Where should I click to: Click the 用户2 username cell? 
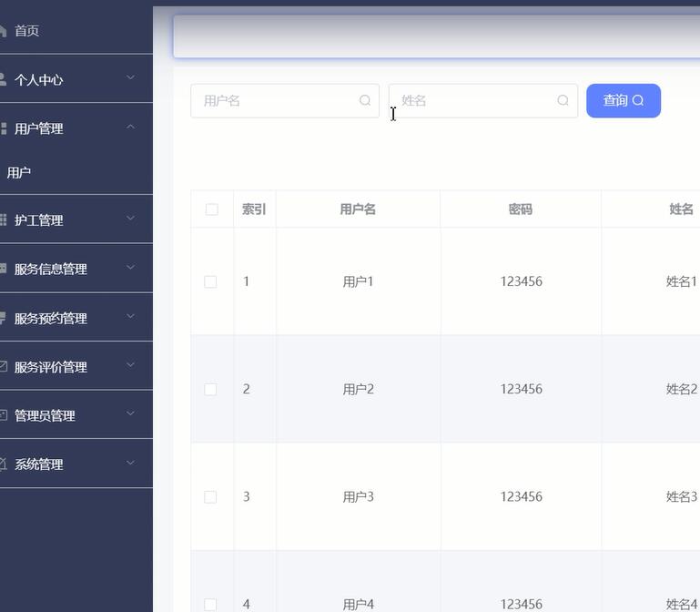point(358,389)
